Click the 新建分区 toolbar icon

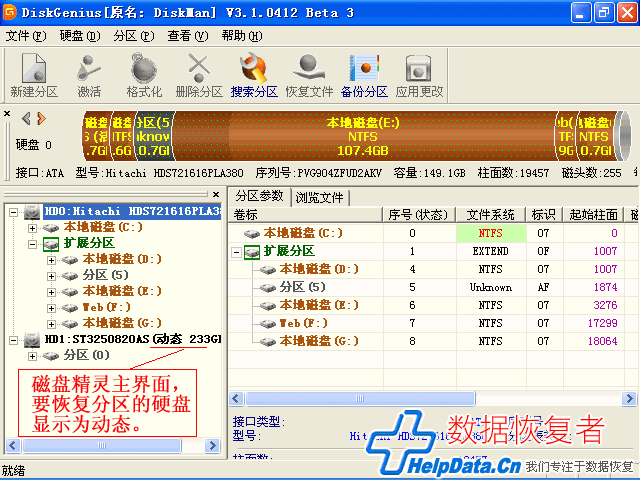point(34,76)
